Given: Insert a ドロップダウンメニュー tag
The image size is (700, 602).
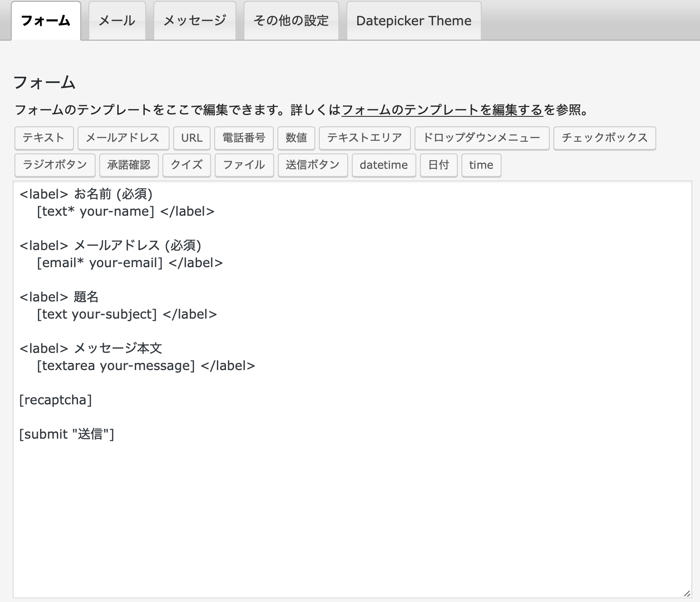Looking at the screenshot, I should (482, 138).
